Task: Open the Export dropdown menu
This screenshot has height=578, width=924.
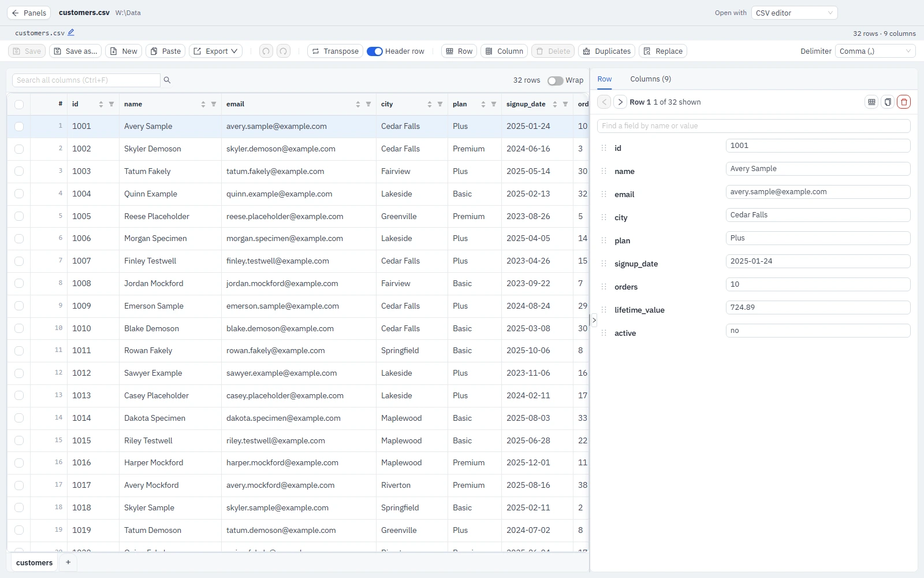Action: click(x=215, y=51)
